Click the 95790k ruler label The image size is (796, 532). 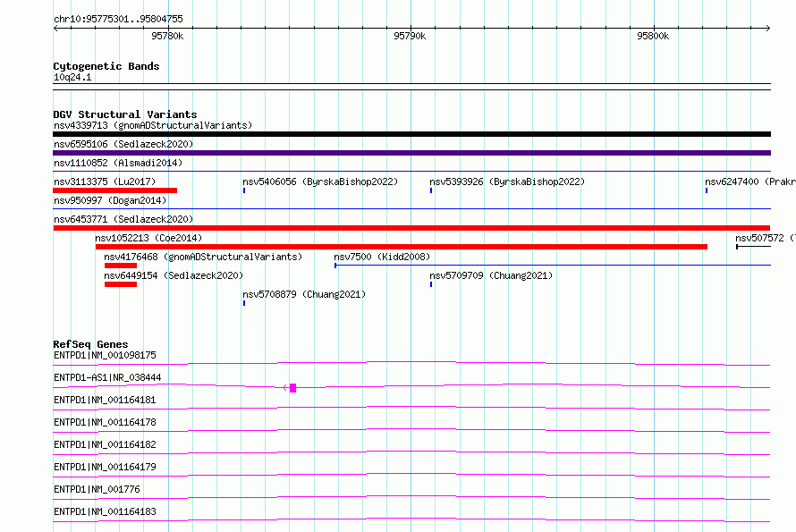(x=410, y=36)
